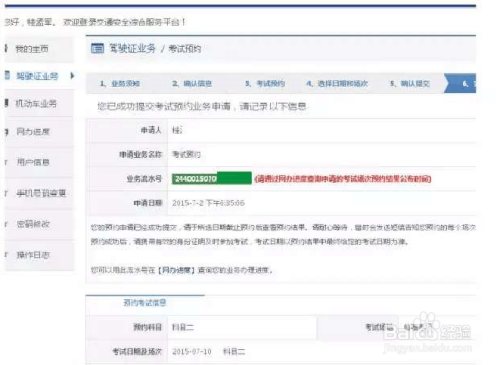Viewport: 500px width, 365px height.
Task: Click 考试预约 in the breadcrumb heading
Action: point(185,49)
